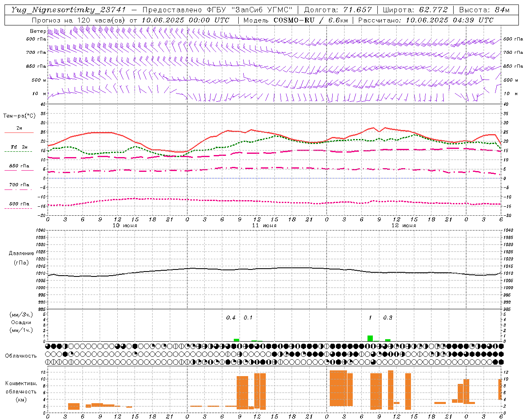Screen dimensions: 525x420
Task: Click the model name COSMO-RU / 6.6км
Action: 311,20
